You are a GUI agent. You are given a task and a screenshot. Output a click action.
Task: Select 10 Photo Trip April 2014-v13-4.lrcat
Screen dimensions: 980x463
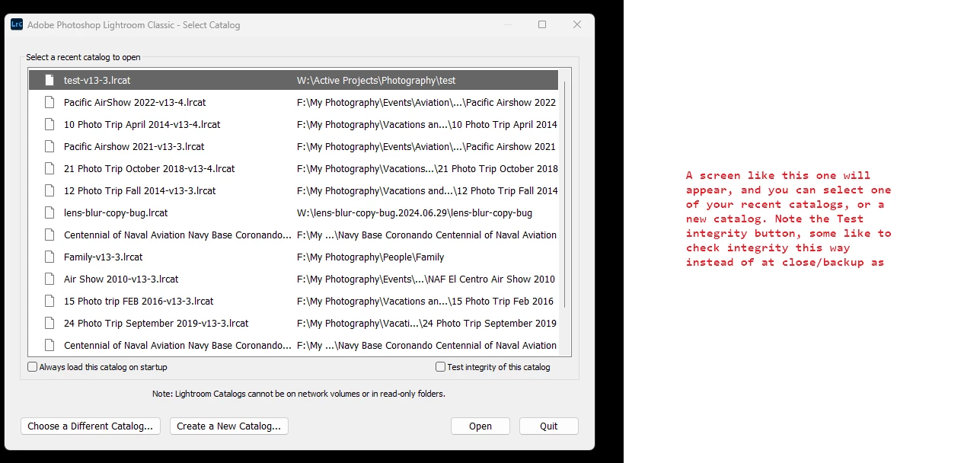pos(293,124)
